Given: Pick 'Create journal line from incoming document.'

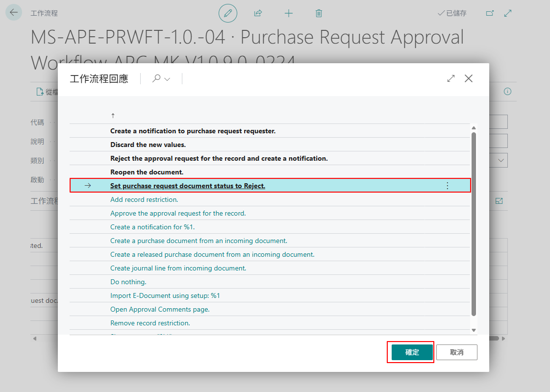Looking at the screenshot, I should click(178, 268).
